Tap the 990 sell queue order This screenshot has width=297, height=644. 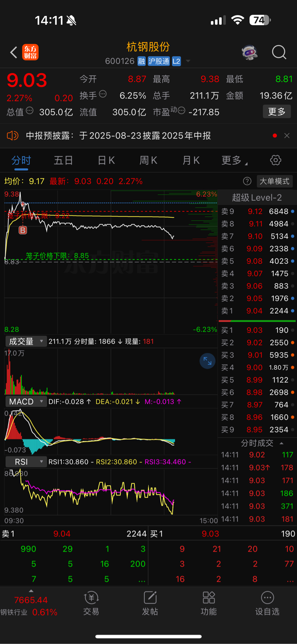[x=28, y=549]
